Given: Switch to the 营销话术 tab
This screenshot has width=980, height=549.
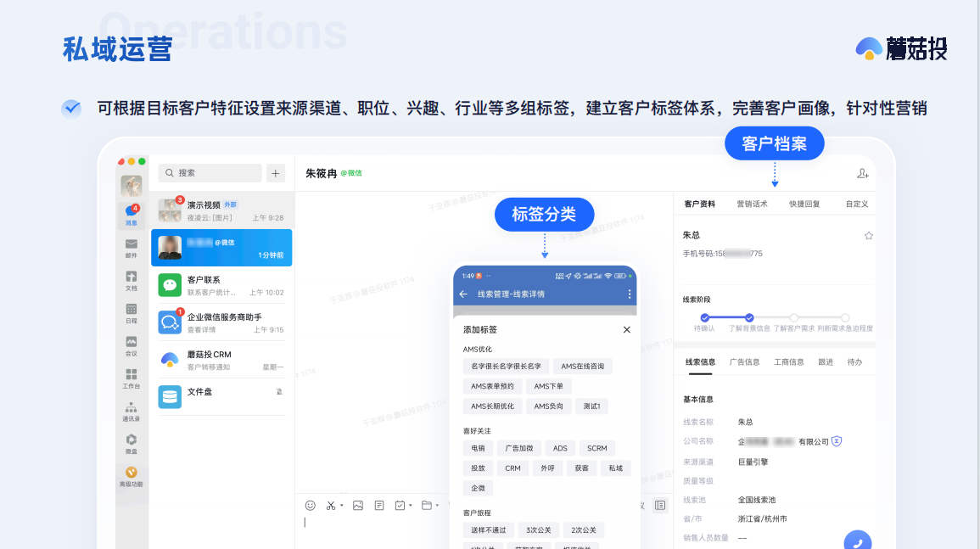Looking at the screenshot, I should coord(752,204).
